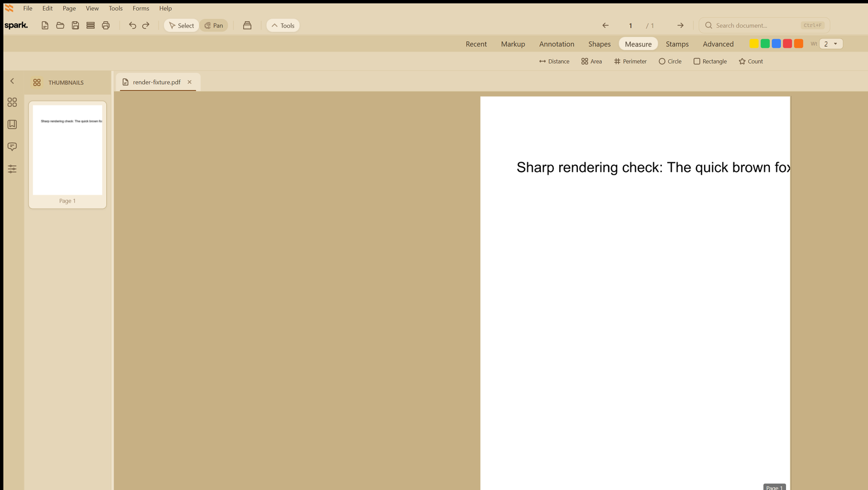Close the render-fixture.pdf tab

click(x=189, y=82)
